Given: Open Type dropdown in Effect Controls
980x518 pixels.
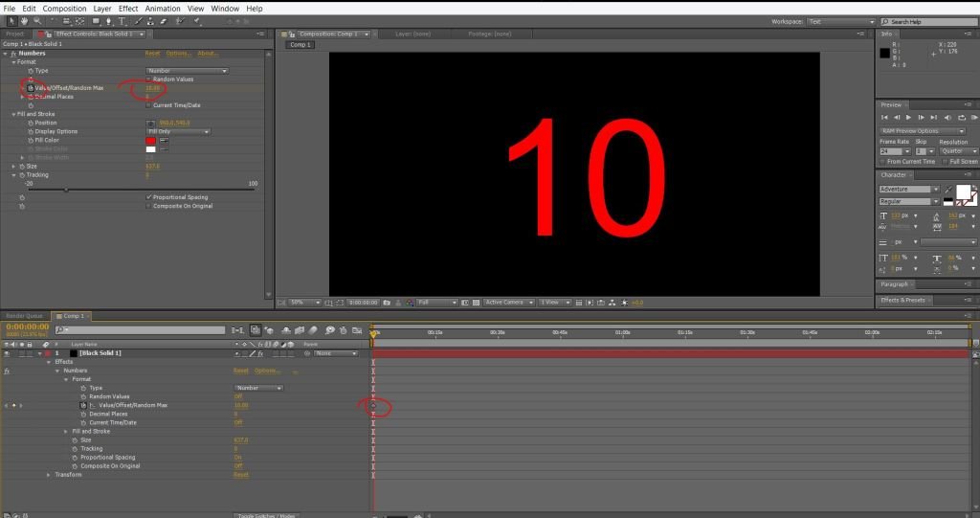Looking at the screenshot, I should point(187,71).
